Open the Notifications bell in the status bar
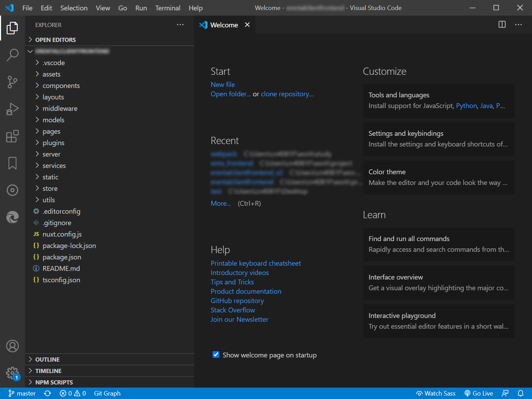Image resolution: width=532 pixels, height=399 pixels. [x=521, y=393]
